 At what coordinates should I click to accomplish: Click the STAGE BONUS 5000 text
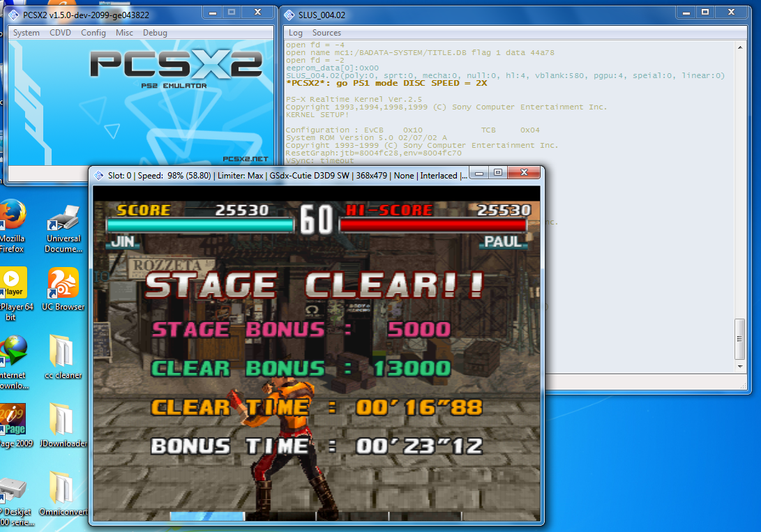point(301,329)
